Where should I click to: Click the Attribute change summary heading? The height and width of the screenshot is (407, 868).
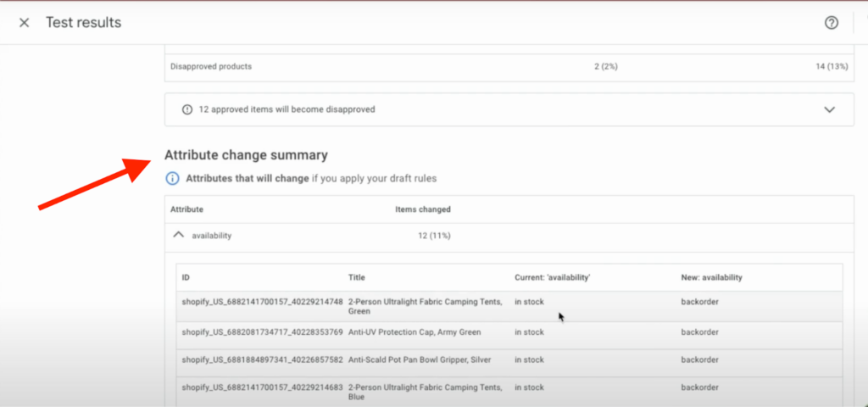click(246, 155)
